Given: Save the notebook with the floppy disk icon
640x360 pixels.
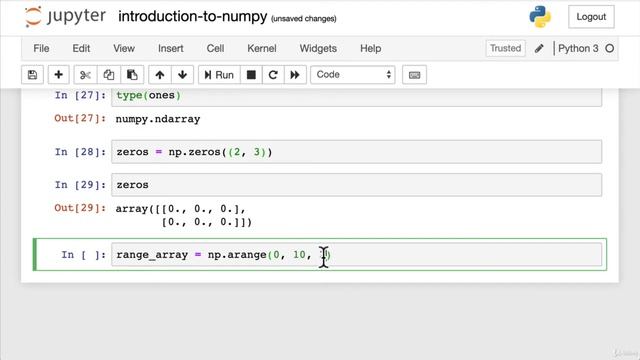Looking at the screenshot, I should click(x=32, y=75).
